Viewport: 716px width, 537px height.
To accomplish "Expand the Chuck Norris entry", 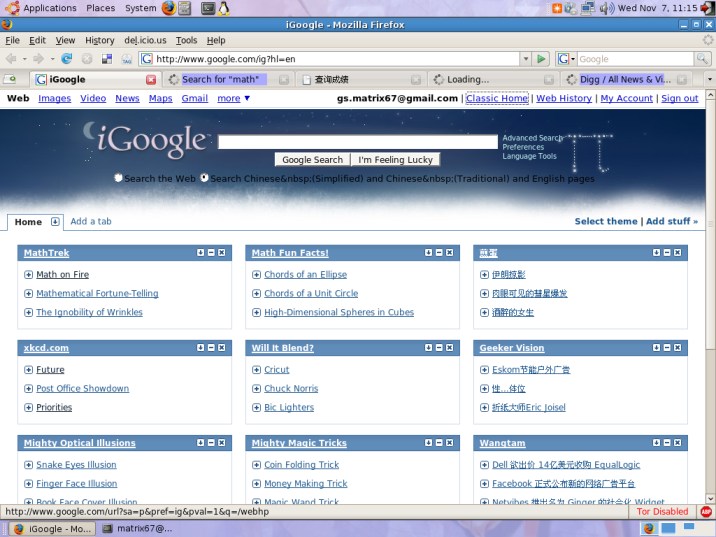I will click(256, 389).
